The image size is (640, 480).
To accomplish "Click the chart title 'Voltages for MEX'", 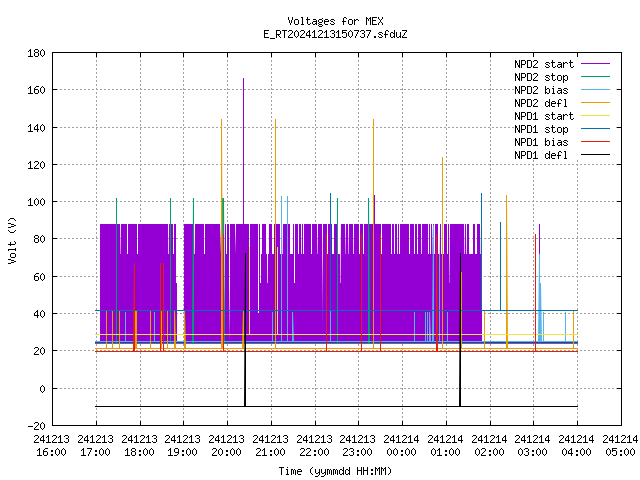I will 335,21.
